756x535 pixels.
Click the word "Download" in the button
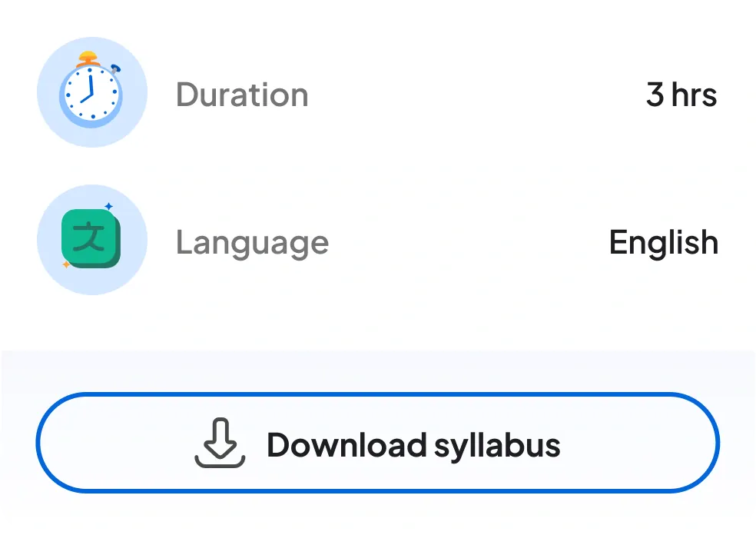346,445
